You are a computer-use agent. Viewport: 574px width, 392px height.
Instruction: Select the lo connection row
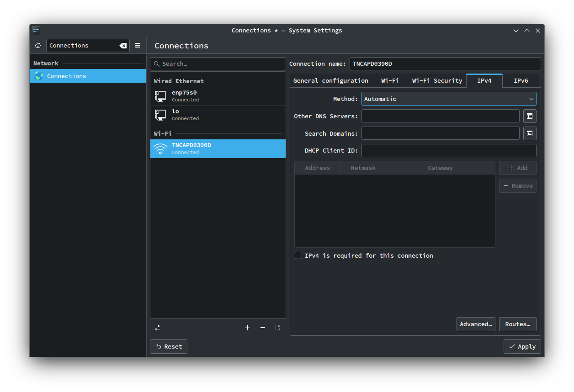218,115
